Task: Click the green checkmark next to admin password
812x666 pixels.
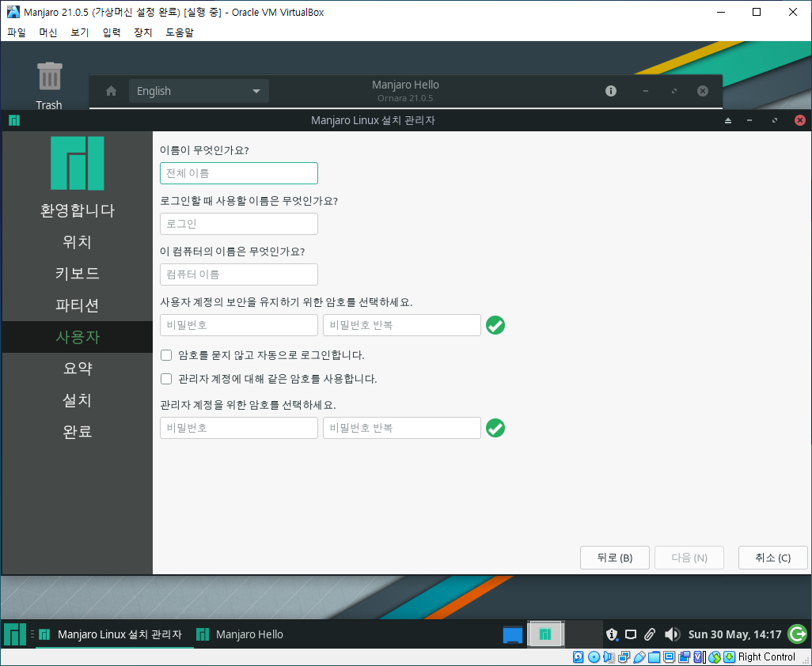Action: [495, 428]
